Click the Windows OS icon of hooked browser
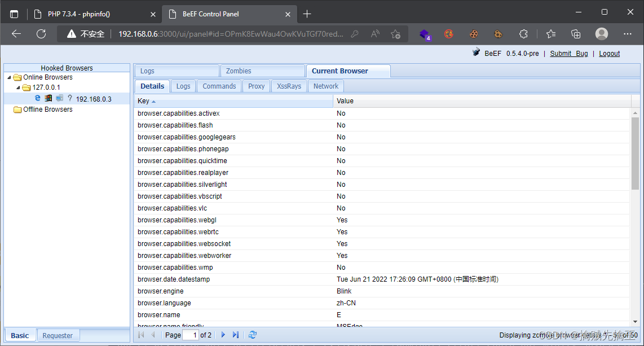Screen dimensions: 644x346 [48, 98]
